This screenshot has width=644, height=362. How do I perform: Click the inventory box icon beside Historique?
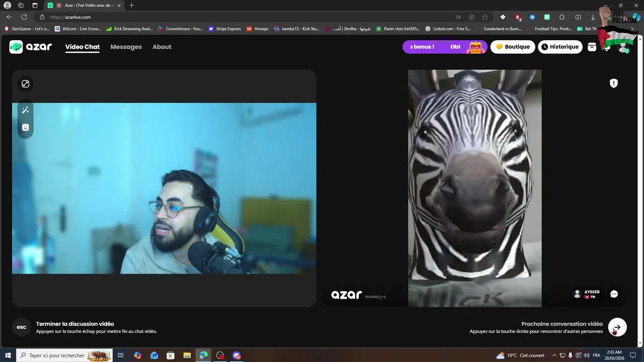click(x=592, y=47)
